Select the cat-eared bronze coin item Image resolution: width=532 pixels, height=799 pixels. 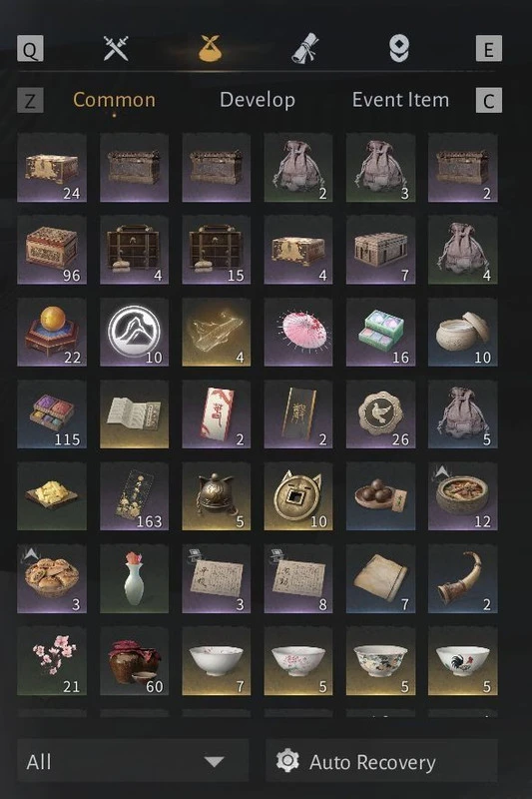(x=298, y=496)
